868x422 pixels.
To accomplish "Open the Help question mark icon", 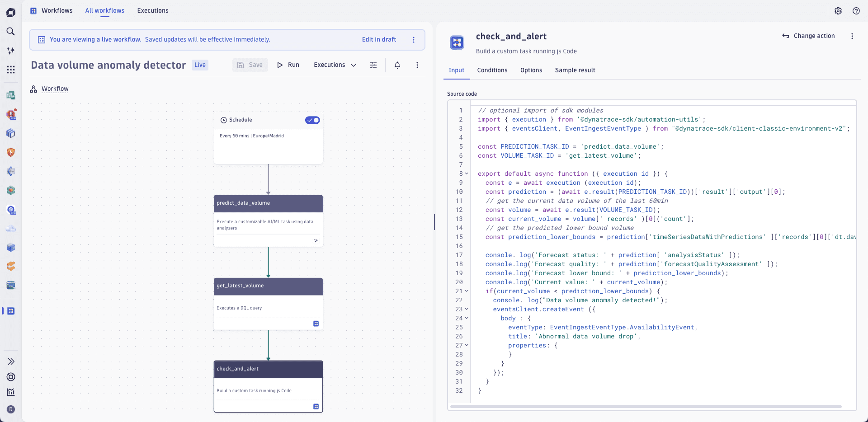I will pos(856,11).
